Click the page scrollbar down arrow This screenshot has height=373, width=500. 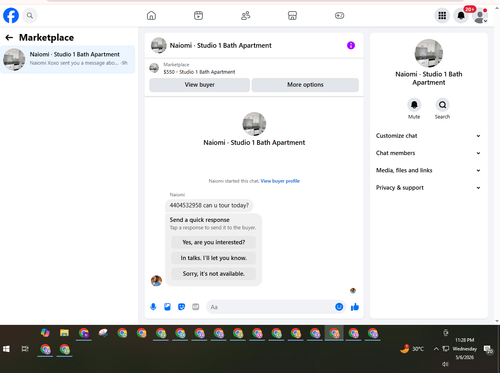click(x=497, y=321)
